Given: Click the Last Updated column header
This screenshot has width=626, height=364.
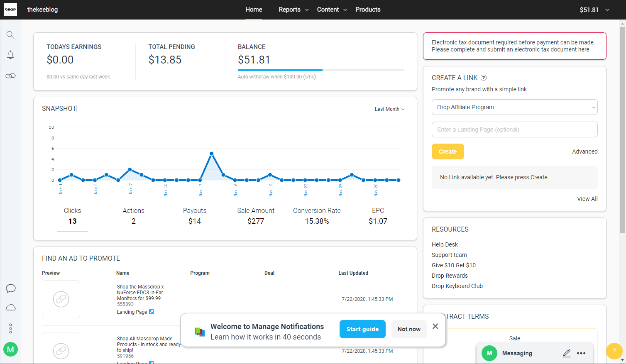Looking at the screenshot, I should point(353,273).
